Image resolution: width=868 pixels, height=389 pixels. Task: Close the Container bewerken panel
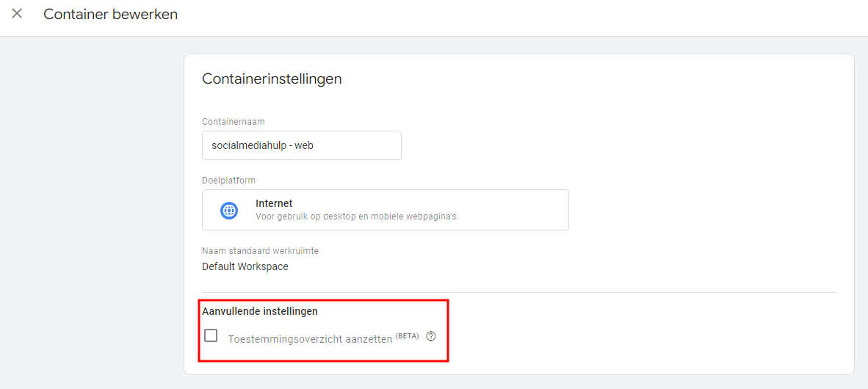[x=17, y=14]
